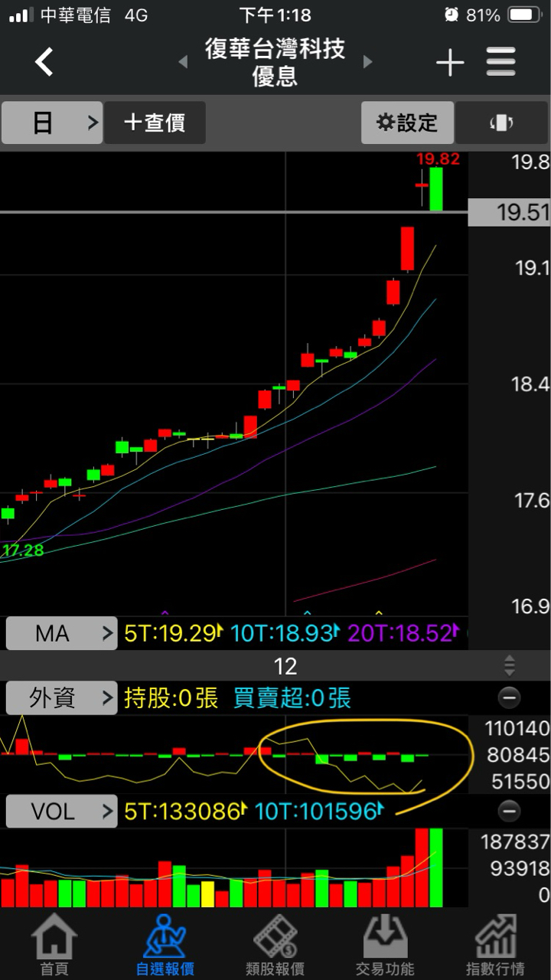Open 類股報價 sector quotes icon

click(x=275, y=945)
